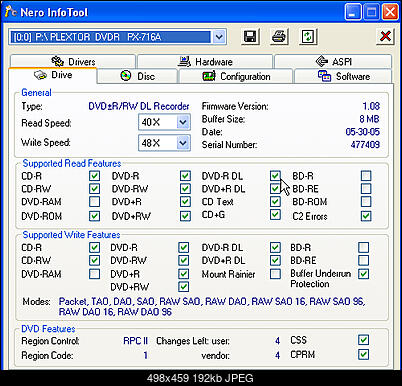The image size is (402, 386).
Task: Toggle DVD-RAM read feature checkbox
Action: point(94,202)
